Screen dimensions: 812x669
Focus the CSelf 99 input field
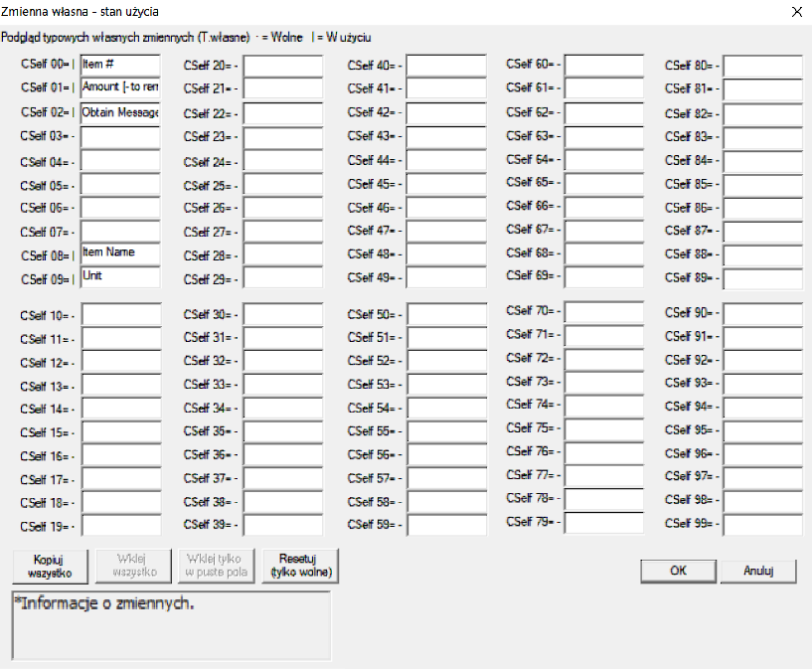coord(763,524)
